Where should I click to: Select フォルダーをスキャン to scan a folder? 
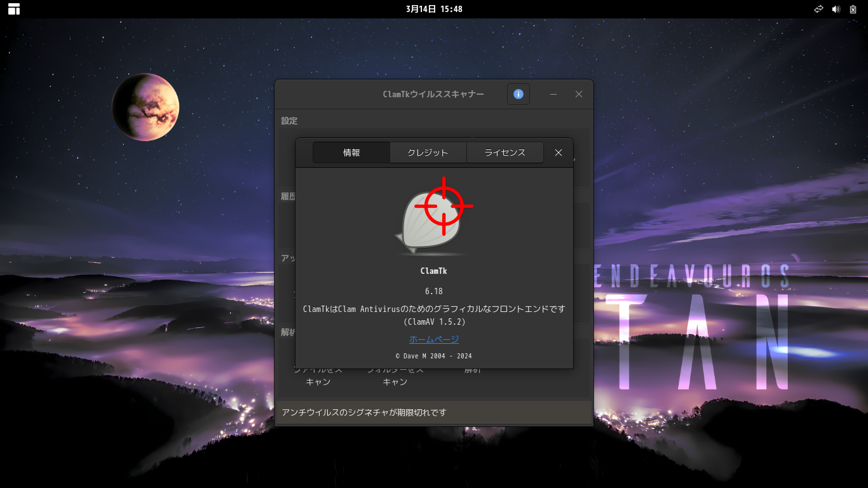[x=394, y=375]
